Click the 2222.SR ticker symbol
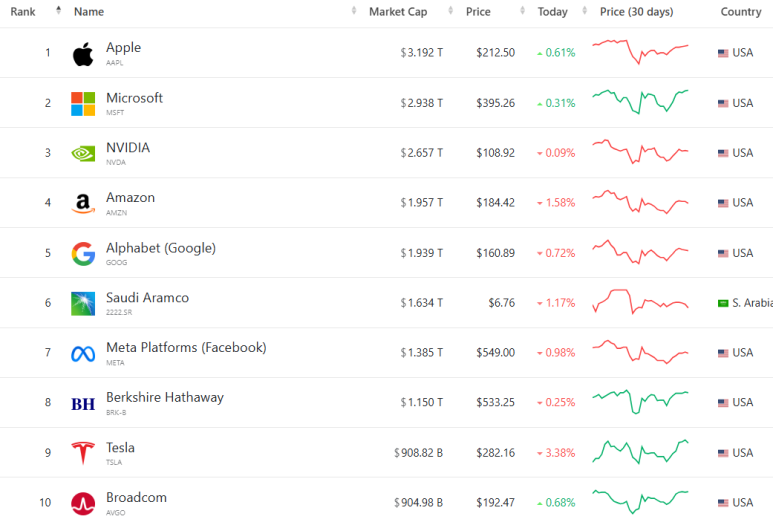Viewport: 773px width, 525px height. [119, 313]
